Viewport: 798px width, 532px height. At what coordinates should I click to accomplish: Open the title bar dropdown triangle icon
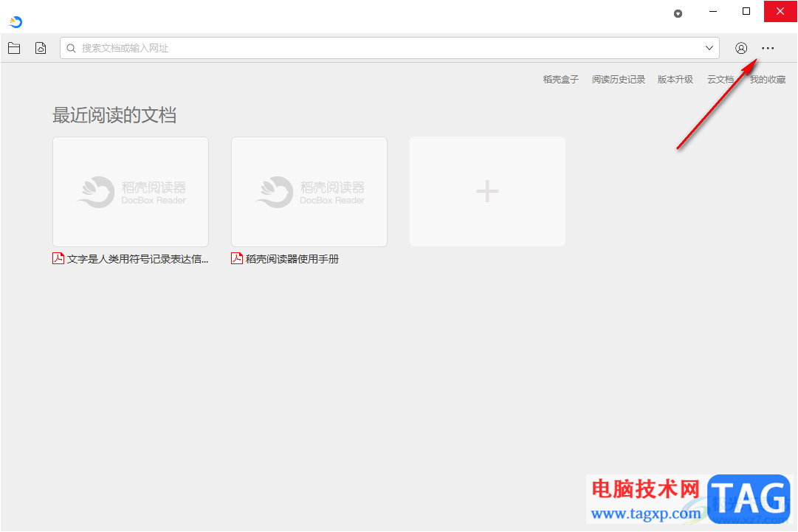[678, 14]
